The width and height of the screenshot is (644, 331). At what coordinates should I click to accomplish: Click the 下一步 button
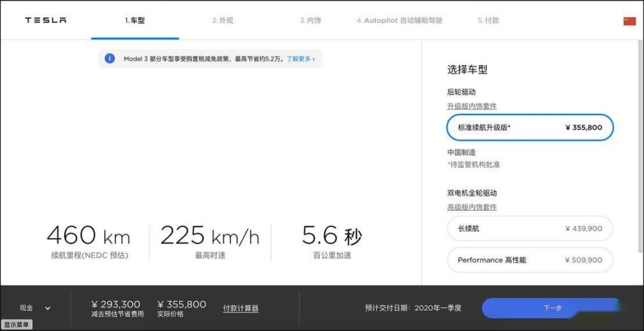(x=553, y=308)
